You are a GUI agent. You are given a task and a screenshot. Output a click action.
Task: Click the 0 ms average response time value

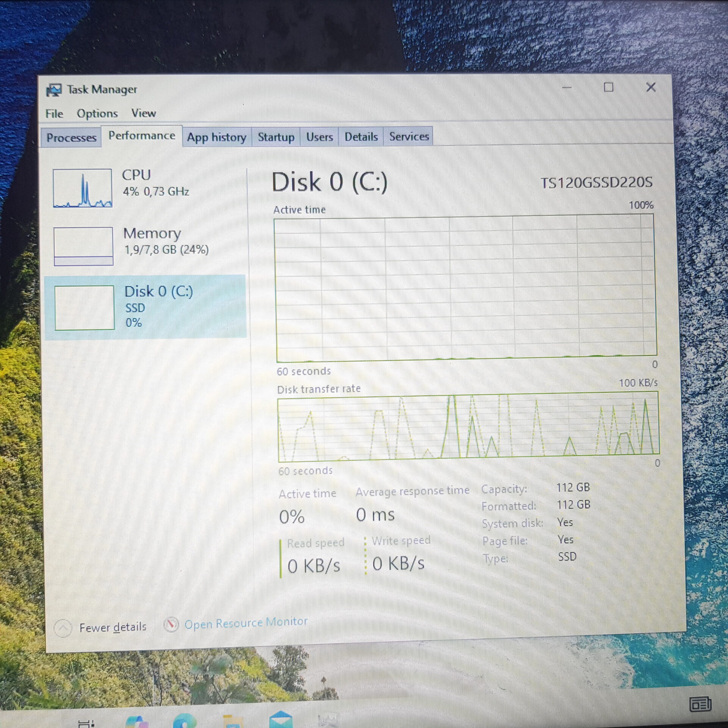[x=375, y=515]
